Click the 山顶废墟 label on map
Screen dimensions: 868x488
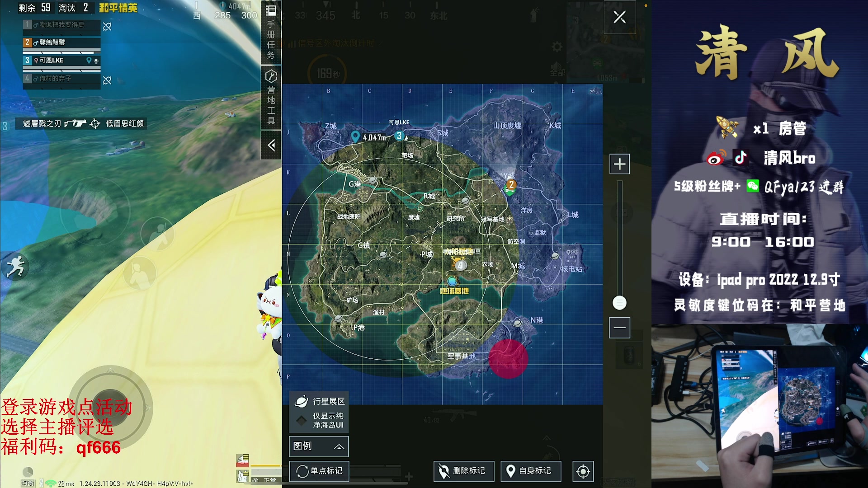click(x=507, y=126)
